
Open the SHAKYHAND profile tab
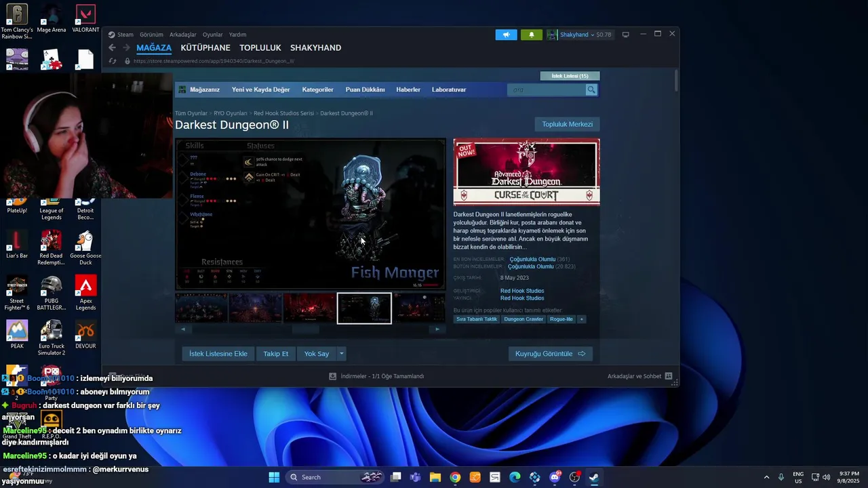click(315, 48)
